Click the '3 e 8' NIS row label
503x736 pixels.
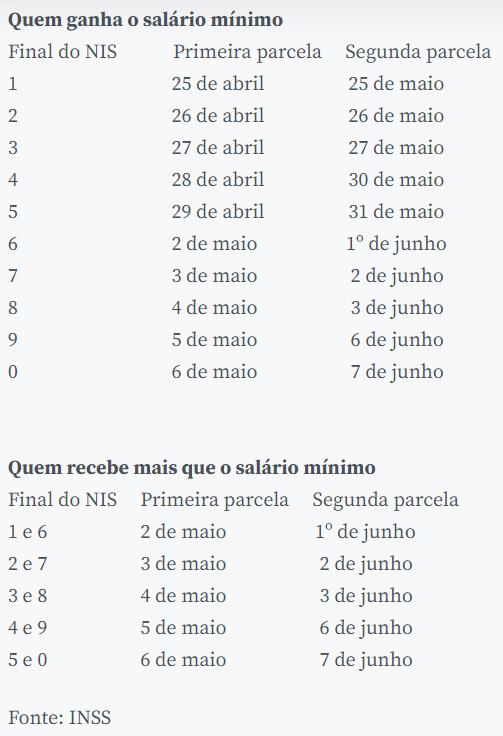(x=28, y=596)
